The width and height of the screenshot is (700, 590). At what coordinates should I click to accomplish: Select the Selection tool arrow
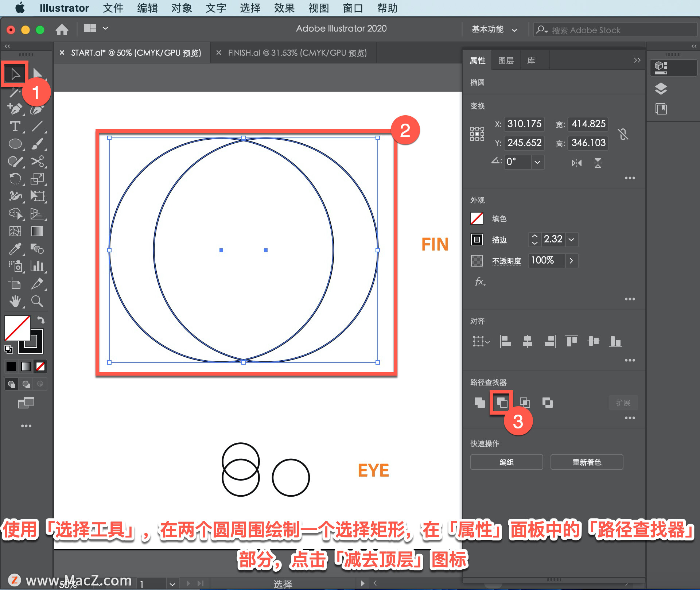pos(15,74)
